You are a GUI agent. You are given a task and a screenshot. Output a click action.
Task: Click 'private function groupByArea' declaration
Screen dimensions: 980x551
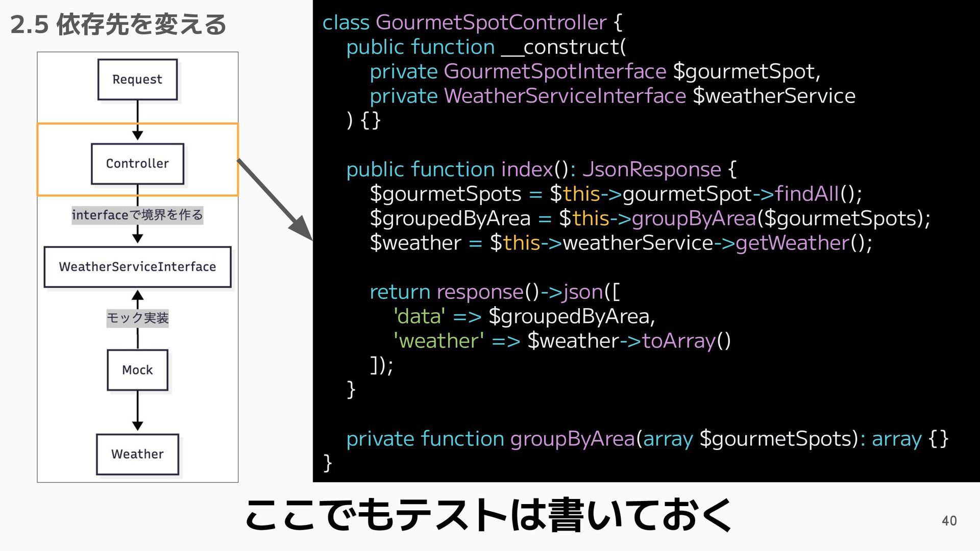click(x=490, y=439)
